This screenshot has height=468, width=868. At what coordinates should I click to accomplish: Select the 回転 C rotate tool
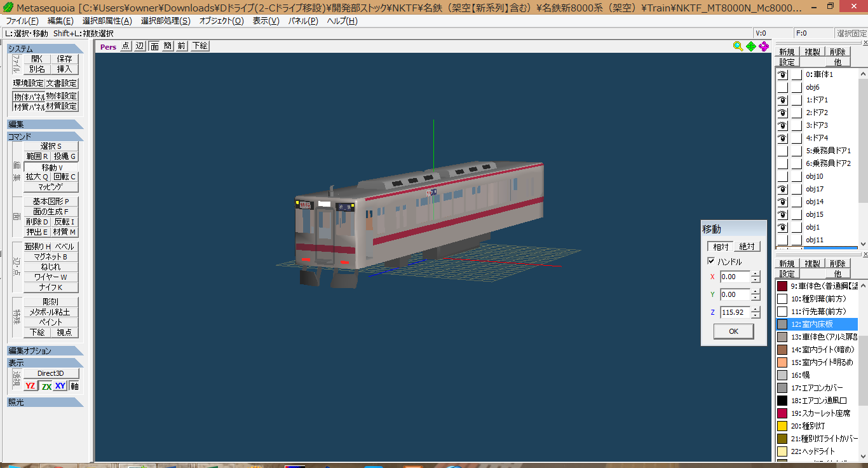click(65, 177)
